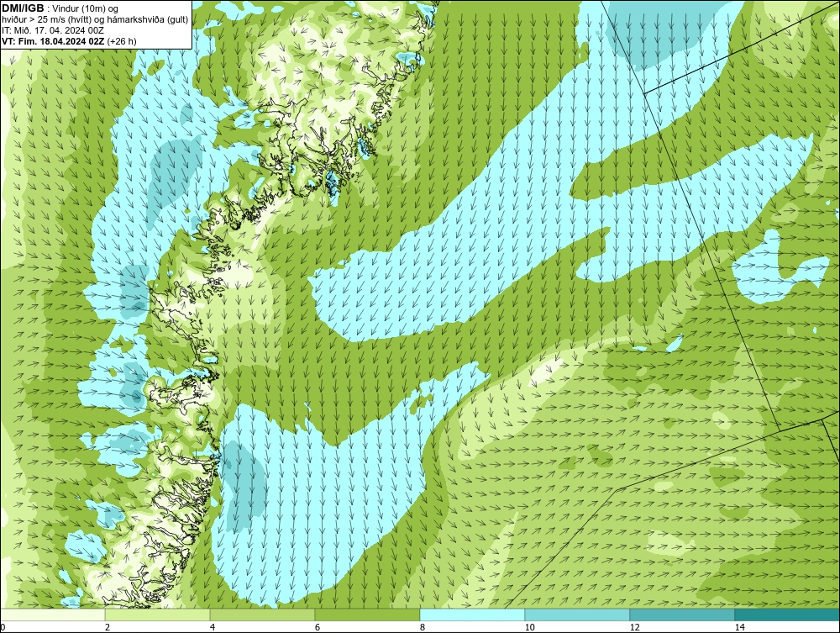Click the 'IT: Mið. 17. 04. 2024 00Z' line
Image resolution: width=840 pixels, height=633 pixels.
(53, 30)
